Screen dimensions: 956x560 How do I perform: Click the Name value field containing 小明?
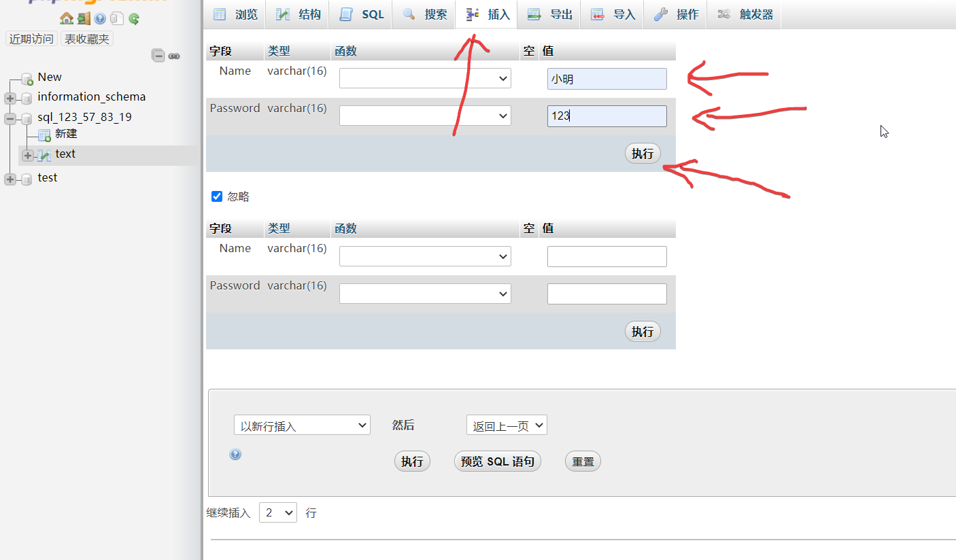pos(607,79)
